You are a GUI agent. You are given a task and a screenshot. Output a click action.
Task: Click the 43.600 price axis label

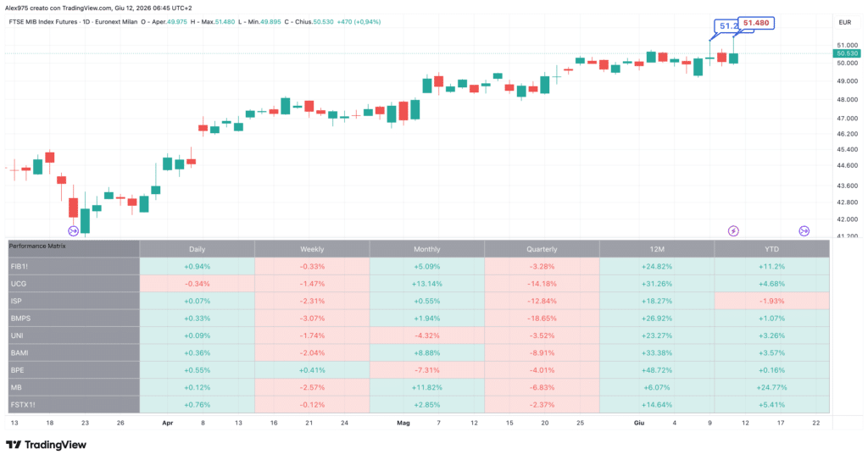click(x=847, y=186)
